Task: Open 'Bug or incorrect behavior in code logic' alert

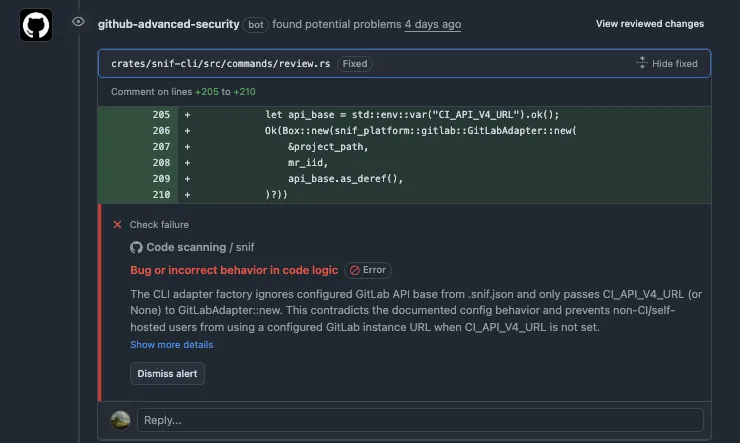Action: pyautogui.click(x=234, y=270)
